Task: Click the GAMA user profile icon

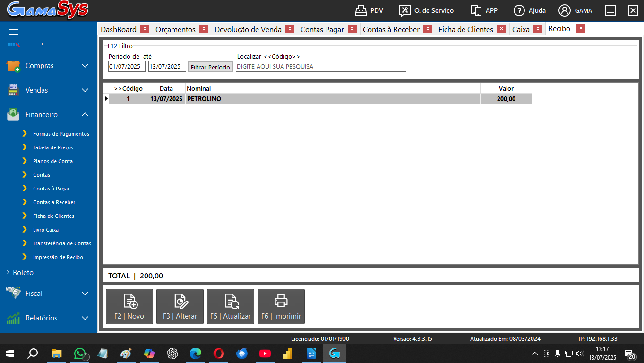Action: click(564, 10)
